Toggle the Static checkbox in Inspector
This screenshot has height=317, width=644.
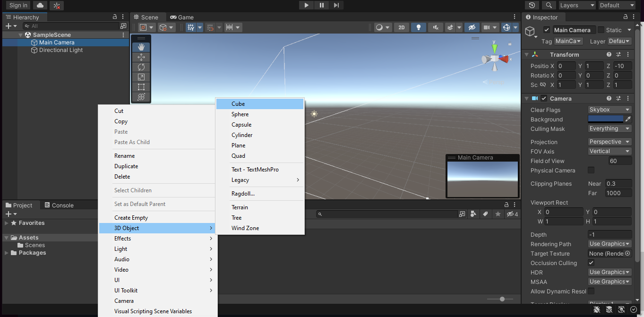(601, 30)
